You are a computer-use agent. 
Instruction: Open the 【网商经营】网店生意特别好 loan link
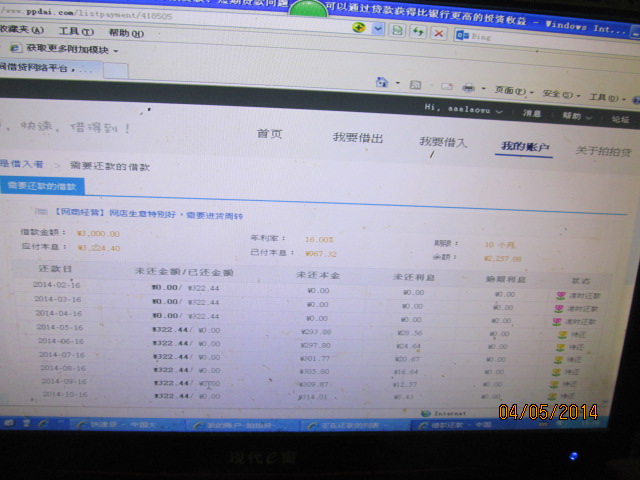coord(149,213)
